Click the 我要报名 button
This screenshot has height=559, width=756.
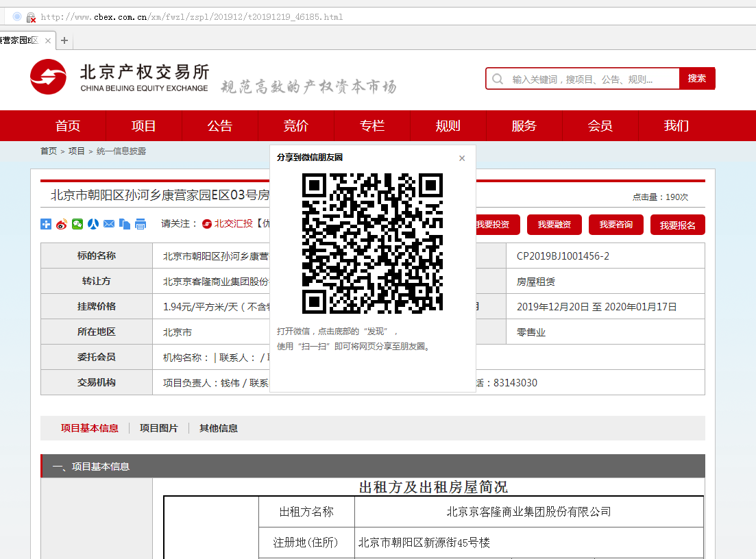tap(678, 225)
